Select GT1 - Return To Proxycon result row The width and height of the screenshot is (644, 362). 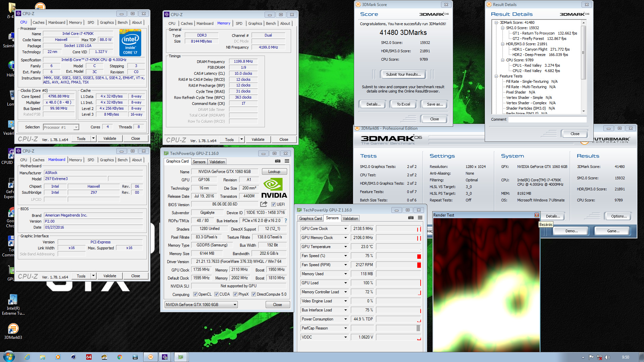click(544, 33)
